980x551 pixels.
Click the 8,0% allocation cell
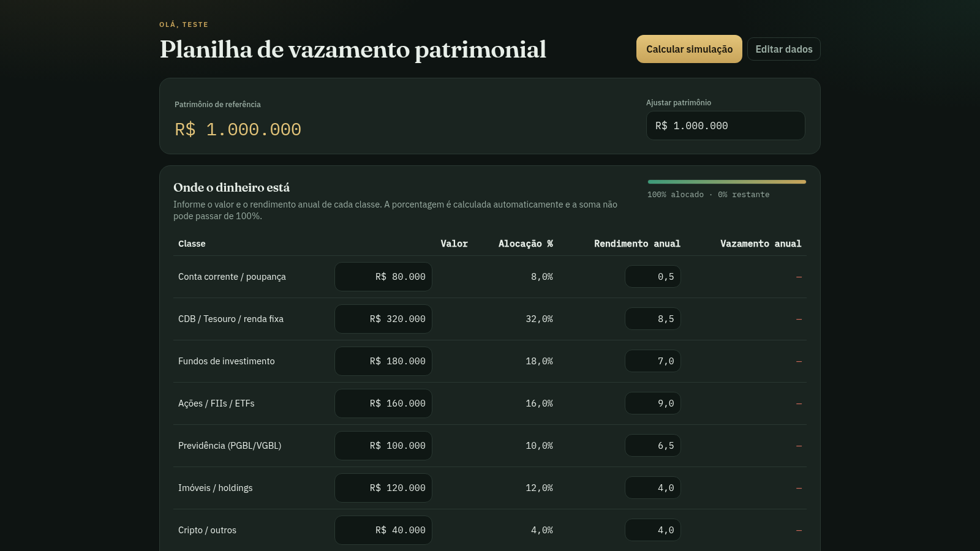[x=542, y=277]
